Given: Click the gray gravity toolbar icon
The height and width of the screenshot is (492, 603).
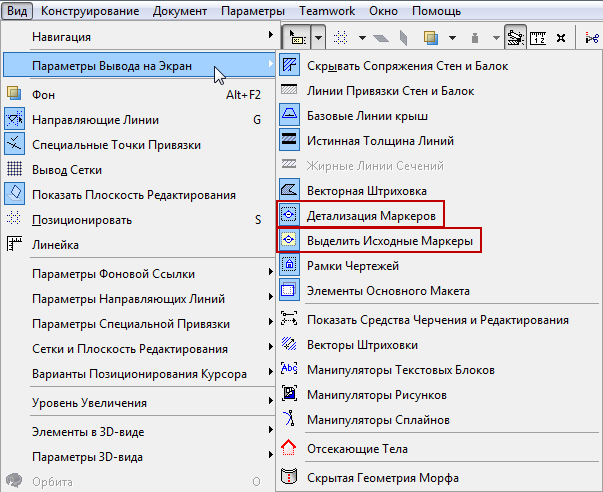Looking at the screenshot, I should 475,38.
